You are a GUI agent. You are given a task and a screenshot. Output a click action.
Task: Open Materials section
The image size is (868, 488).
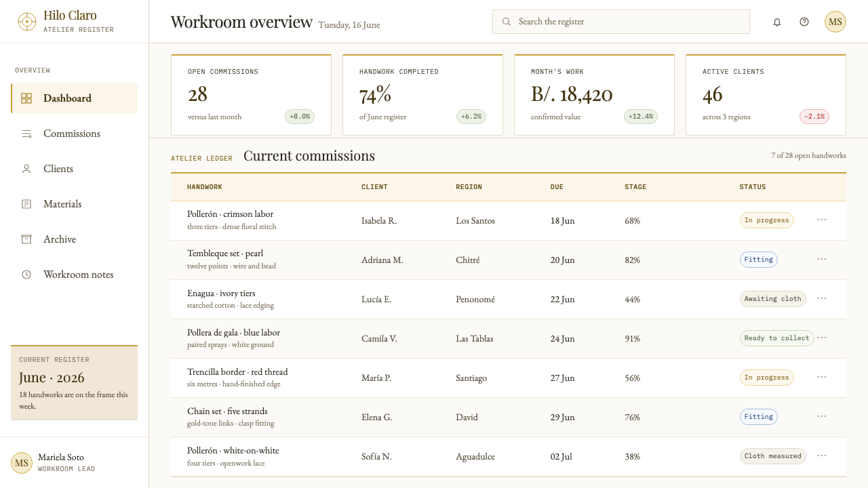74,204
